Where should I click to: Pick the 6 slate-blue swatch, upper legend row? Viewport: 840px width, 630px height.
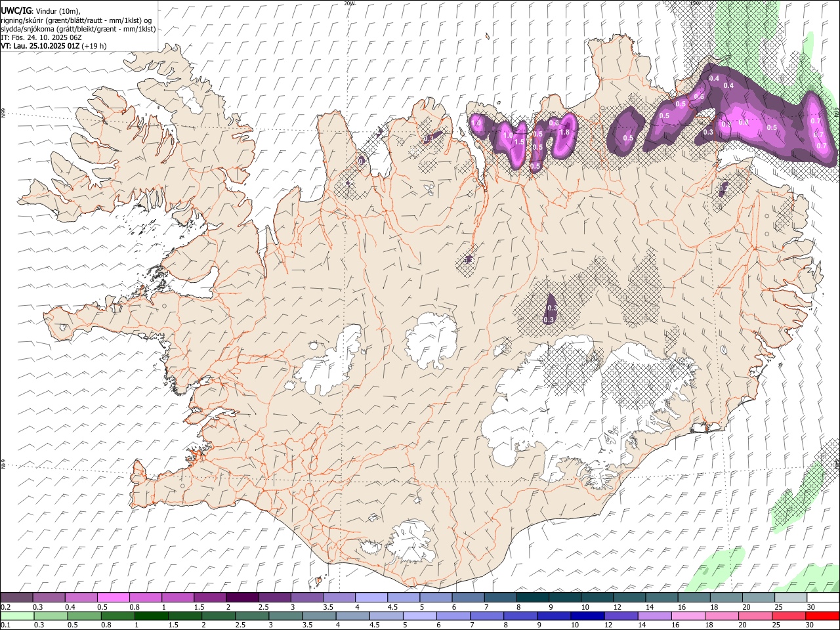(468, 597)
